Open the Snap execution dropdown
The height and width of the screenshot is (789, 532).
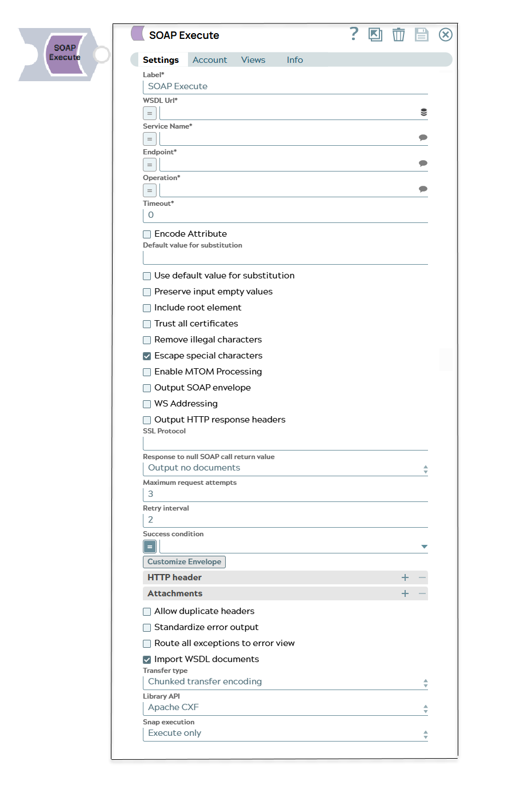pyautogui.click(x=285, y=734)
